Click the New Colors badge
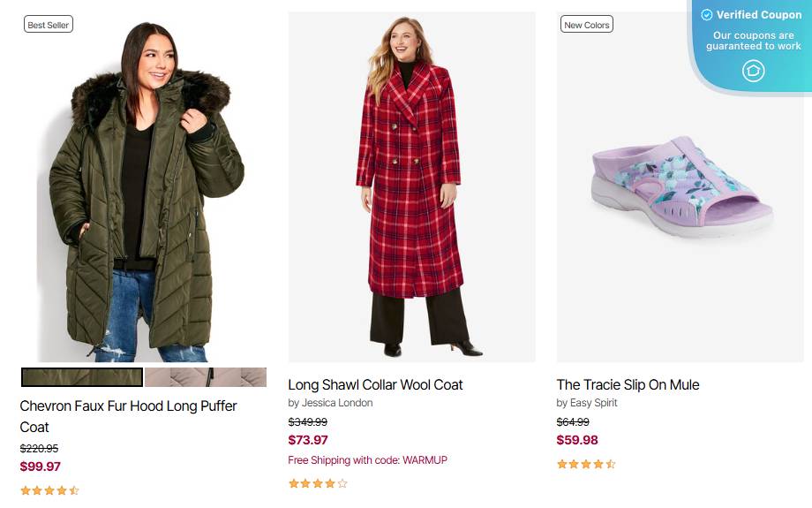The height and width of the screenshot is (508, 812). (x=587, y=25)
